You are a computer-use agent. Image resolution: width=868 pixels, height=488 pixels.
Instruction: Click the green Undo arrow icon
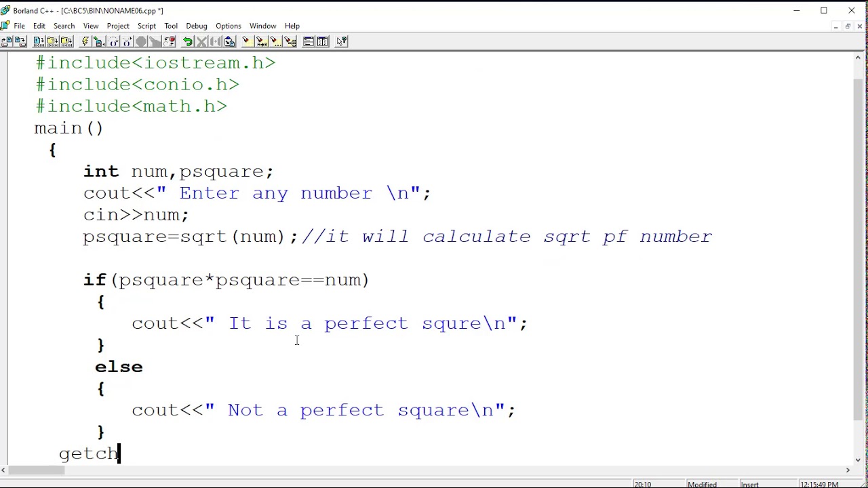(188, 41)
